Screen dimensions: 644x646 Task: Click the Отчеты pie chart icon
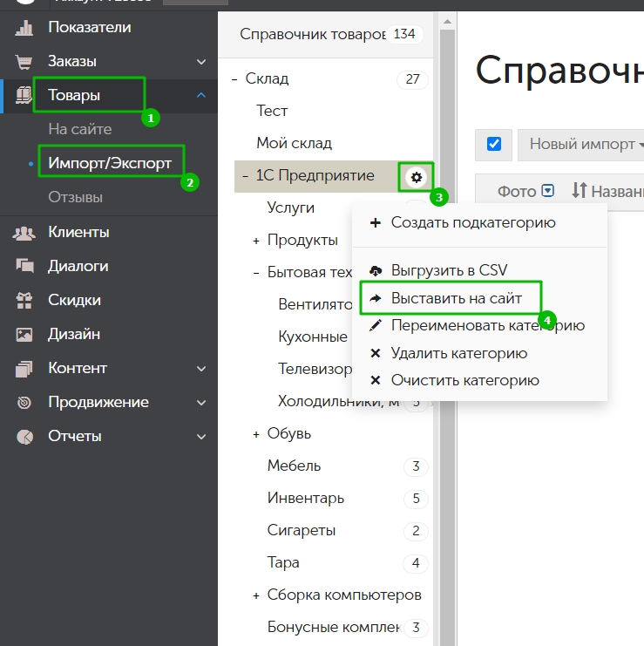(24, 437)
